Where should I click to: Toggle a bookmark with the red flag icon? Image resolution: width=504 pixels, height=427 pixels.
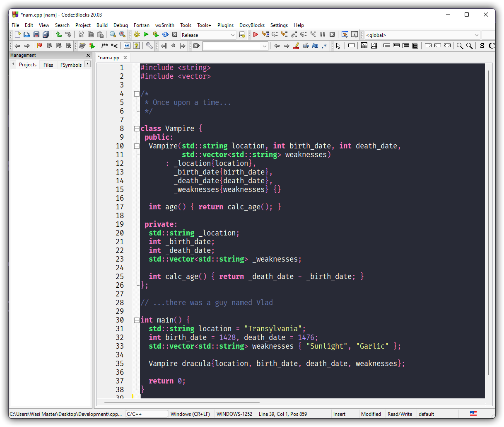click(x=39, y=46)
